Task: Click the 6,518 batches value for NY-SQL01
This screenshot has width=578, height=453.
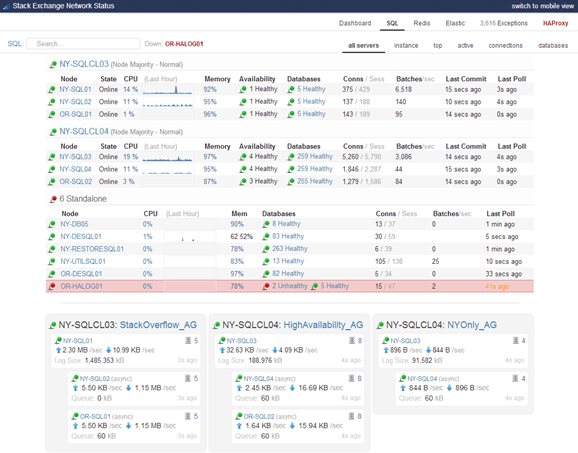Action: pyautogui.click(x=403, y=90)
